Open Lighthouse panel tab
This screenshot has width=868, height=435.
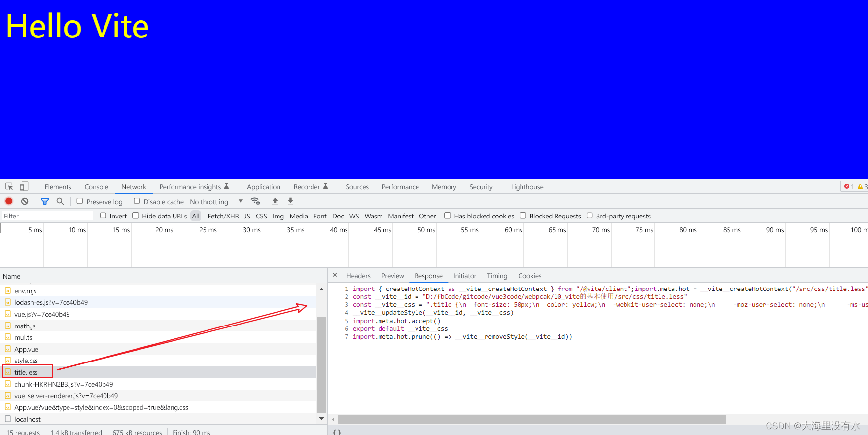pos(527,187)
